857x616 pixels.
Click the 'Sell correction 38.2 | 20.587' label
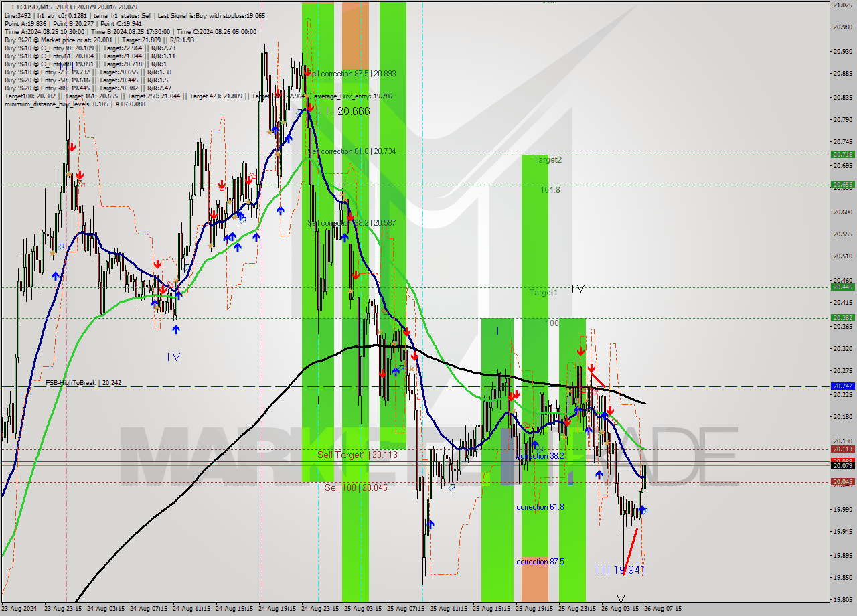352,223
